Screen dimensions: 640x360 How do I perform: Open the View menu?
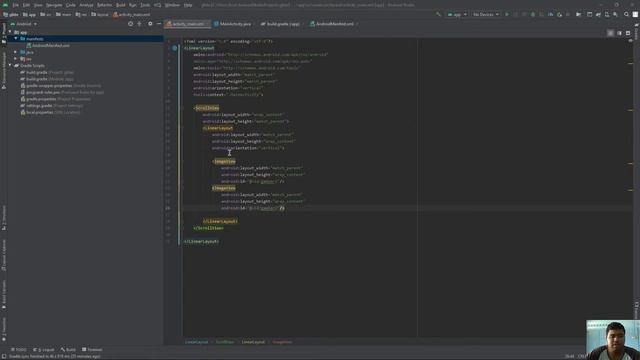pyautogui.click(x=38, y=5)
